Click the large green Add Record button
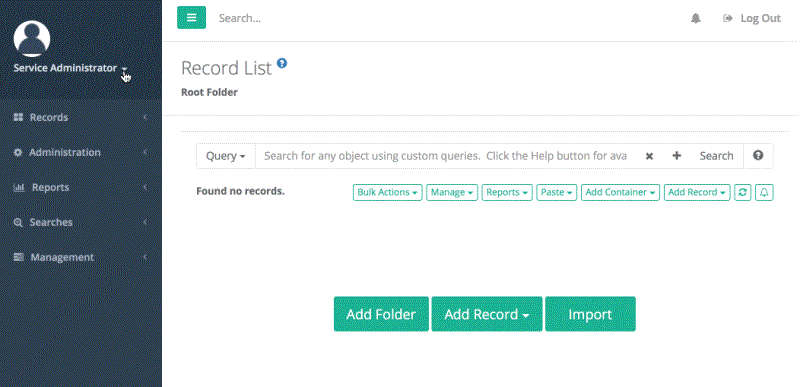800x387 pixels. point(487,314)
